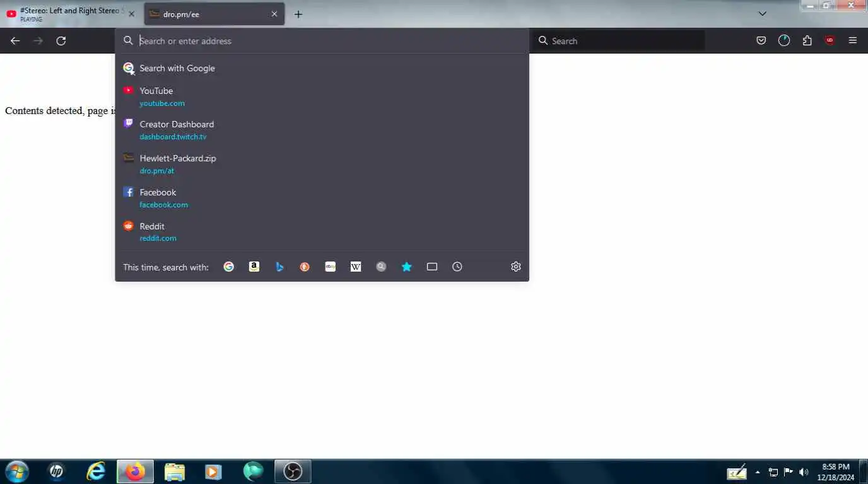Open the media player taskbar icon
Viewport: 868px width, 484px height.
214,471
